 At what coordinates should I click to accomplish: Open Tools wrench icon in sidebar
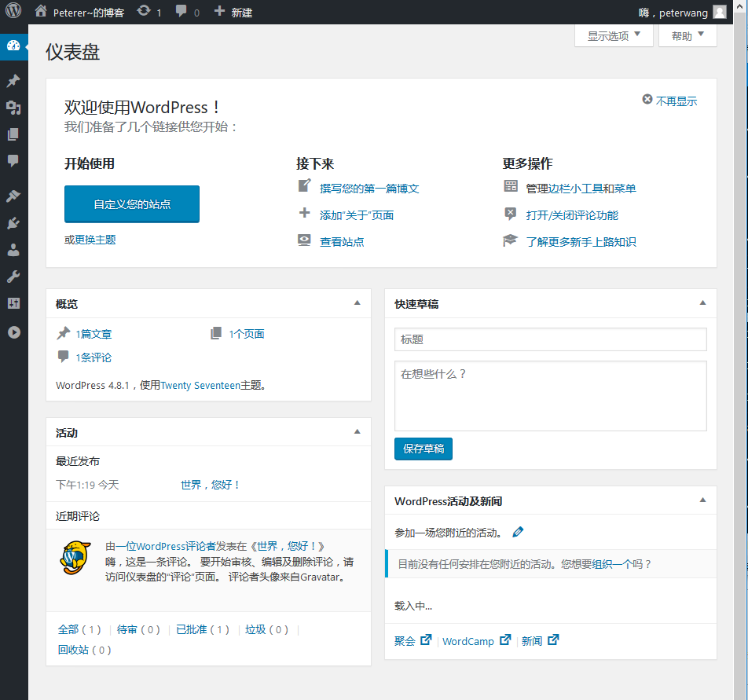click(13, 277)
